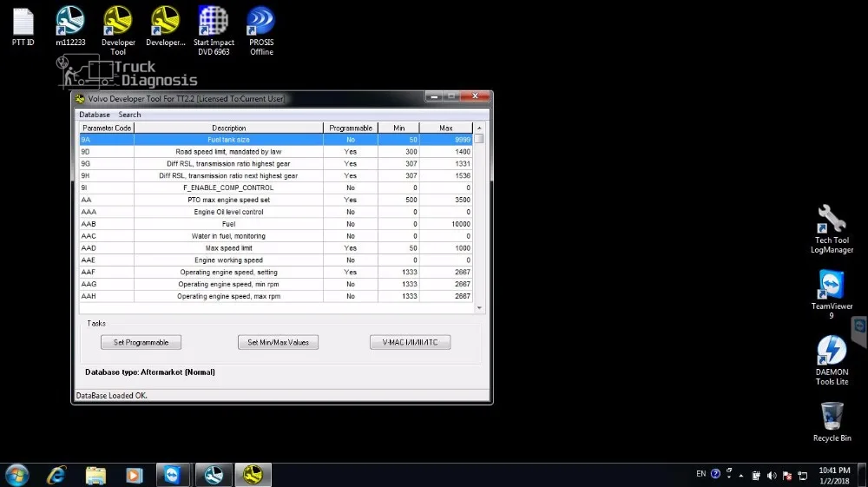Click the V-MAC I/II/III/ITC button
The image size is (868, 487).
[x=411, y=343]
